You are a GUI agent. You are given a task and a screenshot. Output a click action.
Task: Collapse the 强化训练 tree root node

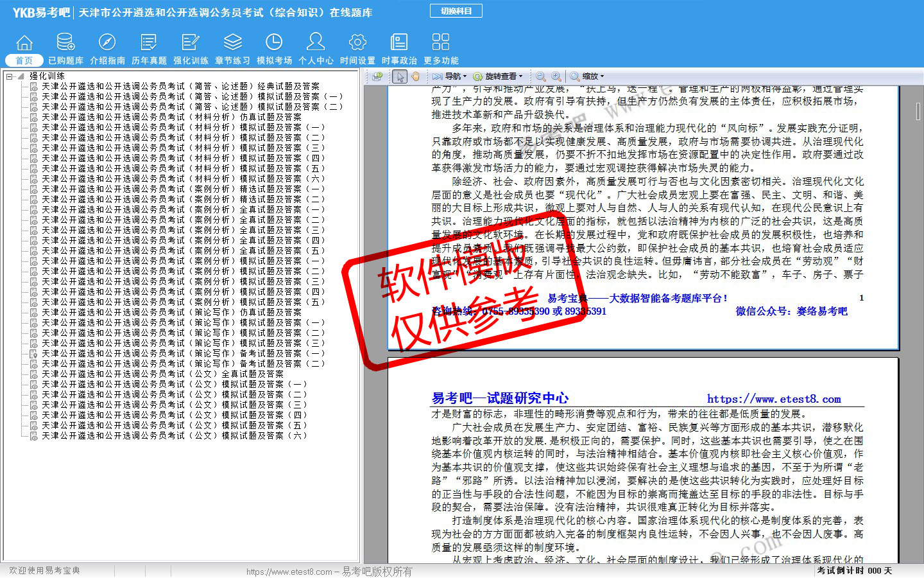(x=10, y=76)
